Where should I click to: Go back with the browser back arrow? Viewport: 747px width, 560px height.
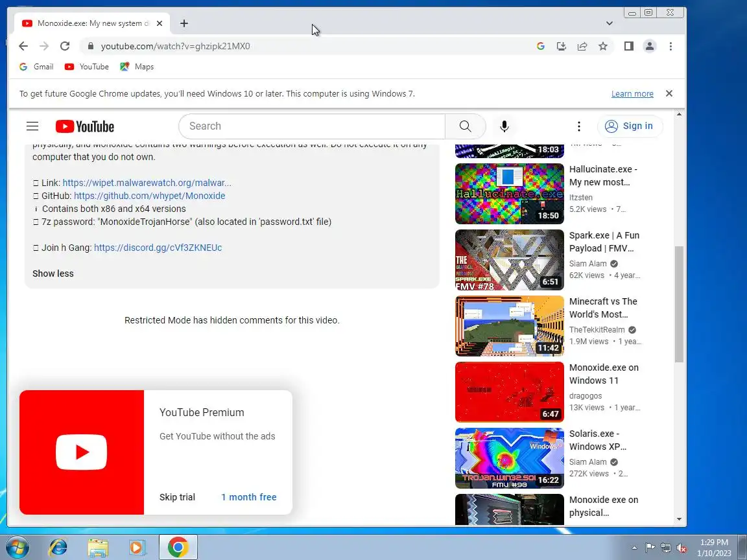click(x=23, y=46)
